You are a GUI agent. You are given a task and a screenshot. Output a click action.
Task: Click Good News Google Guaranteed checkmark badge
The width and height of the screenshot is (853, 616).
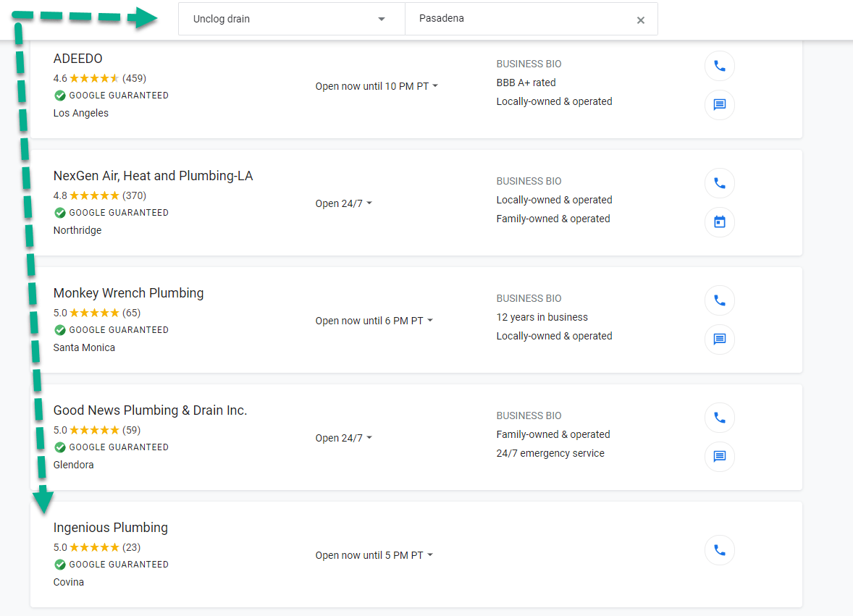(60, 447)
